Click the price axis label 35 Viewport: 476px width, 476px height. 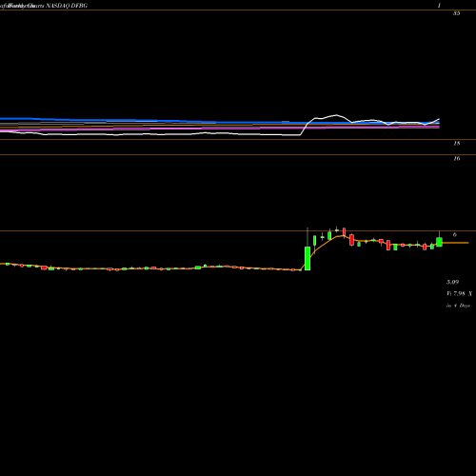[x=456, y=13]
